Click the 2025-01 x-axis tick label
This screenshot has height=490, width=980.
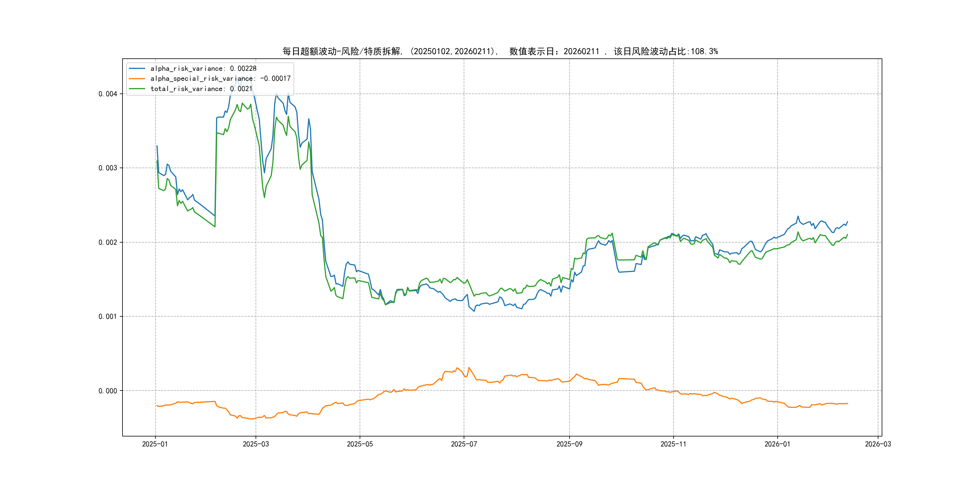(155, 444)
